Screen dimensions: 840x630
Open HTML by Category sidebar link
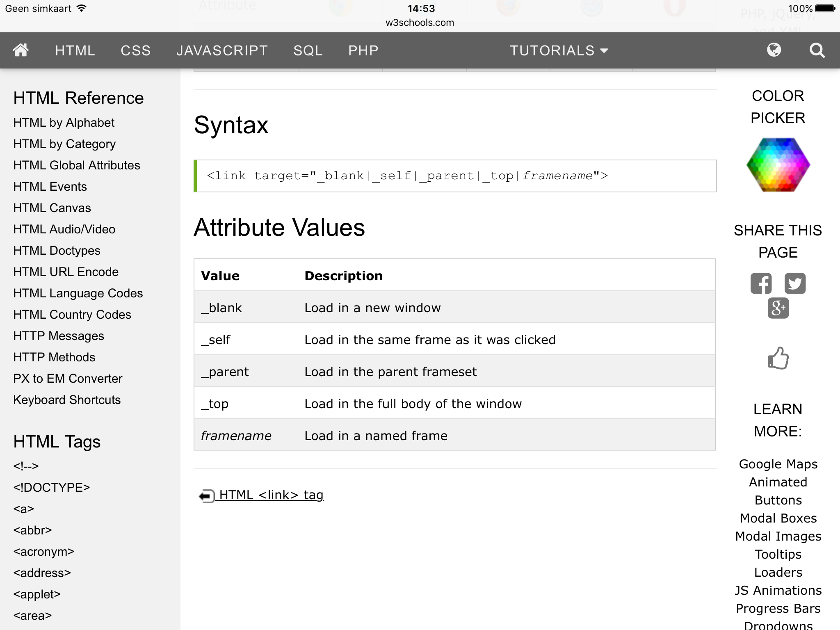[64, 144]
